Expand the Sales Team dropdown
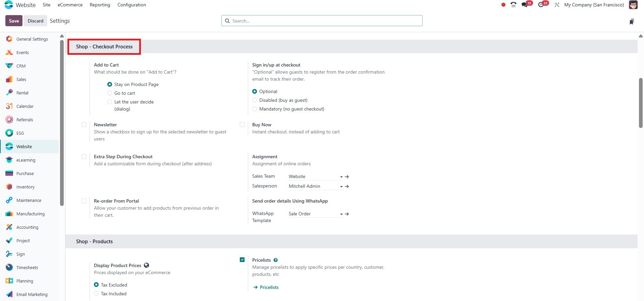Viewport: 644px width, 301px height. (341, 177)
